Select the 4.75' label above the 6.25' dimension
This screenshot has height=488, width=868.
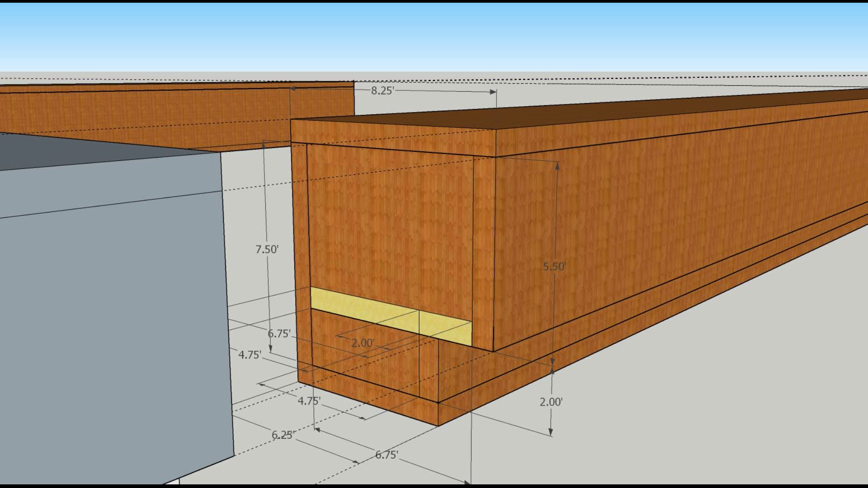tap(309, 401)
